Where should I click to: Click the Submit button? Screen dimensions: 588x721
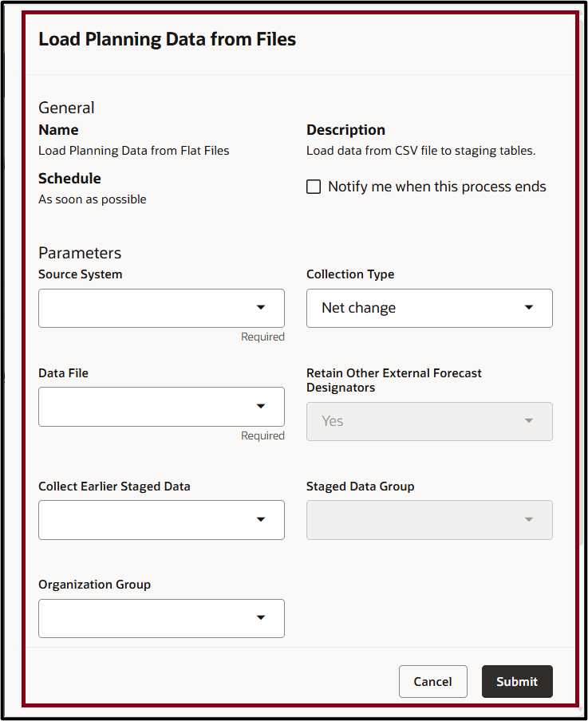(517, 681)
